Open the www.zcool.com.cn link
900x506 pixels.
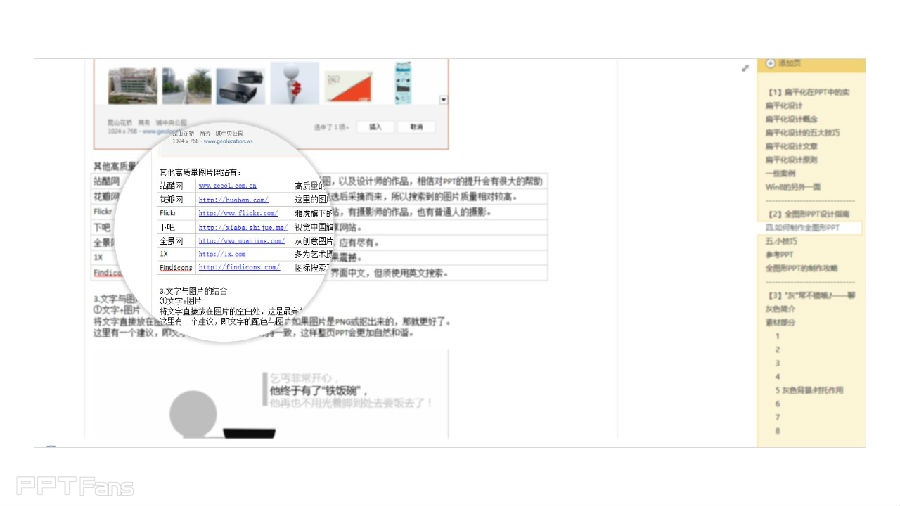[228, 186]
